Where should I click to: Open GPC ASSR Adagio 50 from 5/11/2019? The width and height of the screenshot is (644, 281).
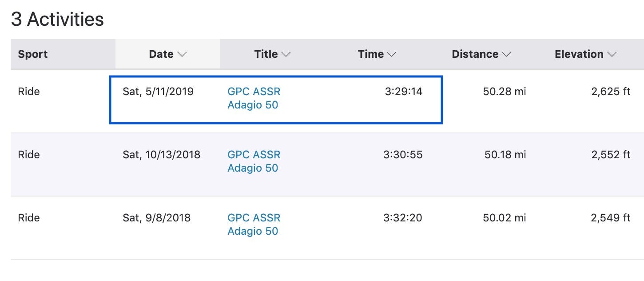254,98
